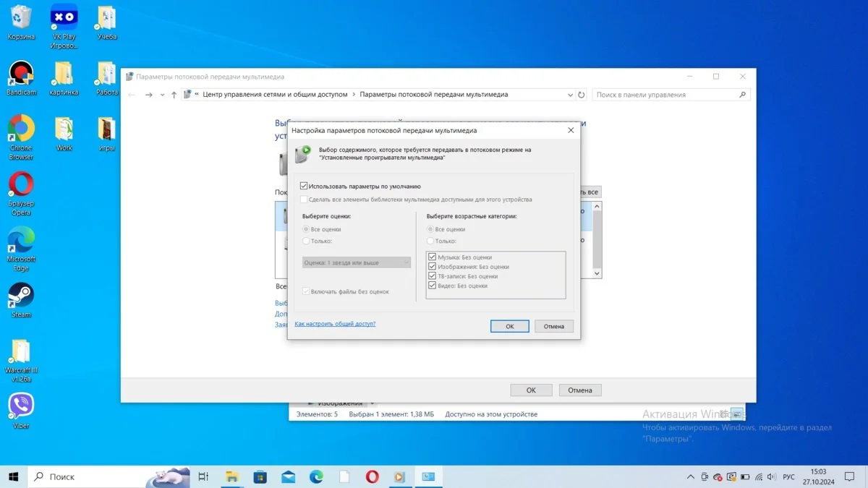Open the Work folder on the desktop

(x=64, y=134)
